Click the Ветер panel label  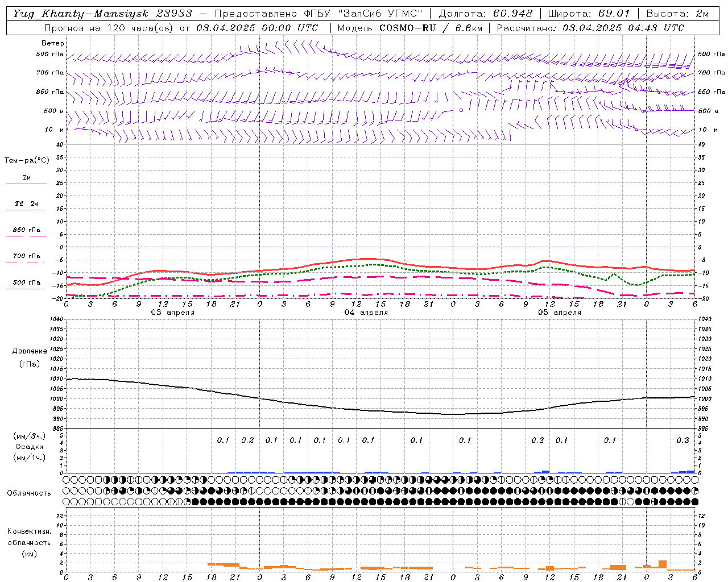pyautogui.click(x=53, y=43)
